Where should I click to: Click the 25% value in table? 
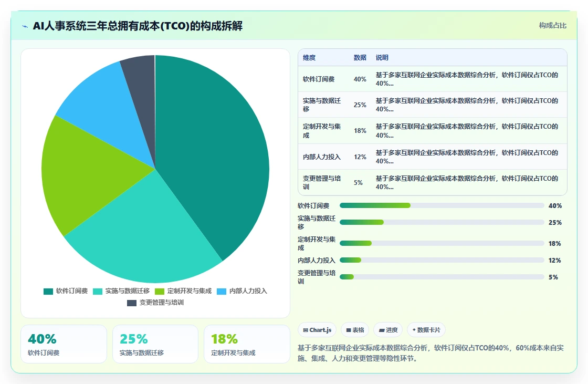(x=360, y=105)
